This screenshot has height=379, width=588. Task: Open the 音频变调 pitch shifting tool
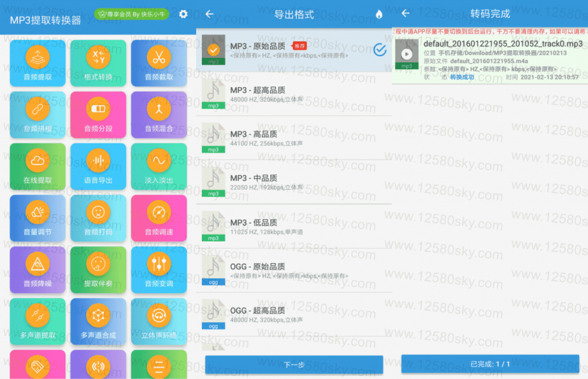click(159, 269)
